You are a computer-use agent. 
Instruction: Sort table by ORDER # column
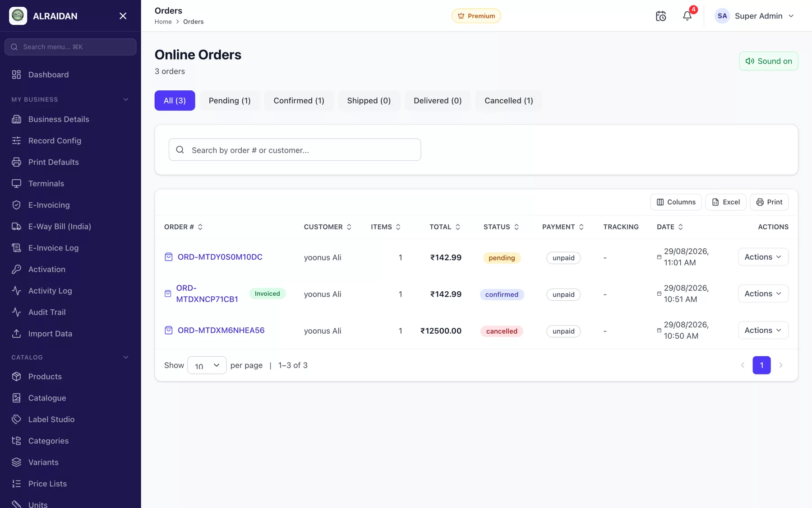[x=184, y=227]
